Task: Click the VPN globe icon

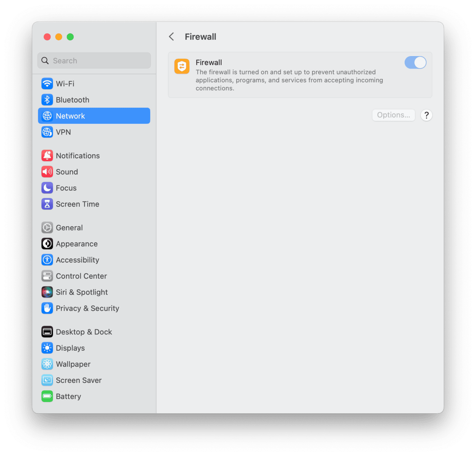Action: click(47, 132)
